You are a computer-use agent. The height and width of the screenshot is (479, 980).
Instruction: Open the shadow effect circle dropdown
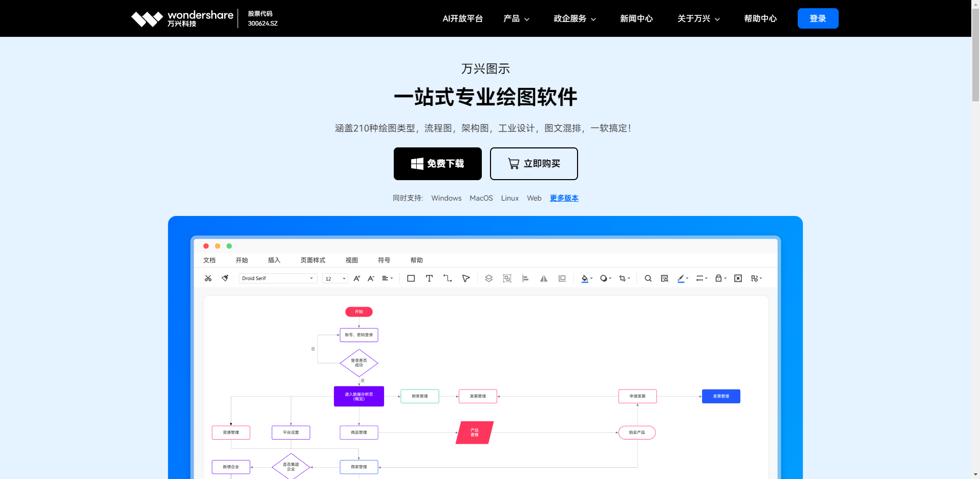606,278
